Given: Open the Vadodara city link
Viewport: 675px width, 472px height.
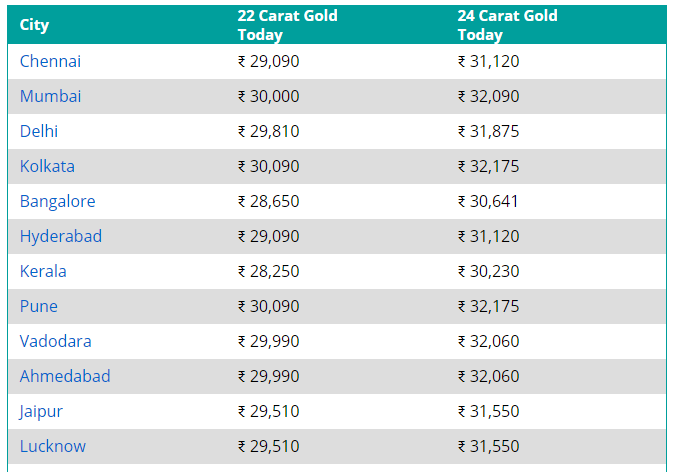Looking at the screenshot, I should pyautogui.click(x=56, y=341).
